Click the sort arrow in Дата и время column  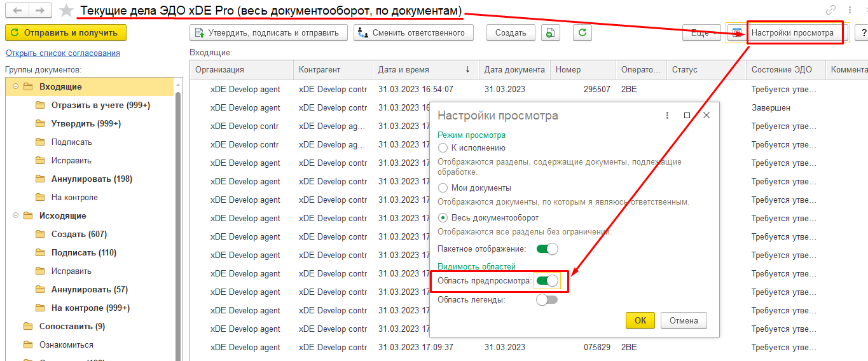(x=468, y=70)
